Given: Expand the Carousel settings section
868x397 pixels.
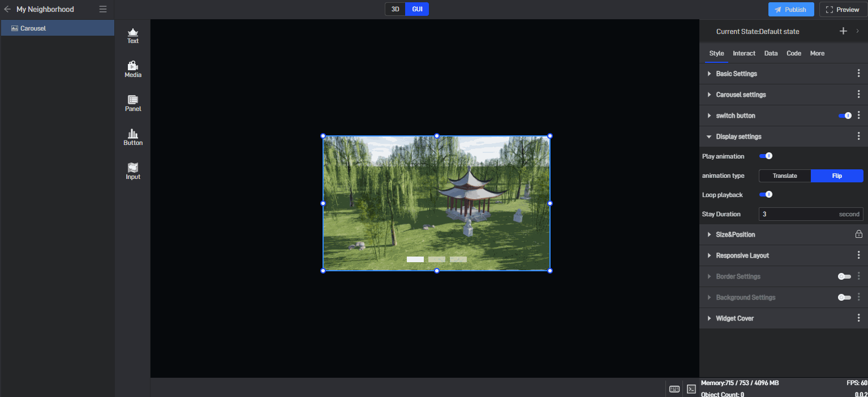Looking at the screenshot, I should (x=709, y=95).
